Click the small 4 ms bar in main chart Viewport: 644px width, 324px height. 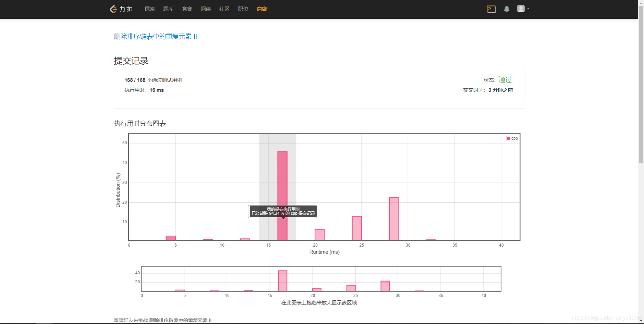click(171, 238)
